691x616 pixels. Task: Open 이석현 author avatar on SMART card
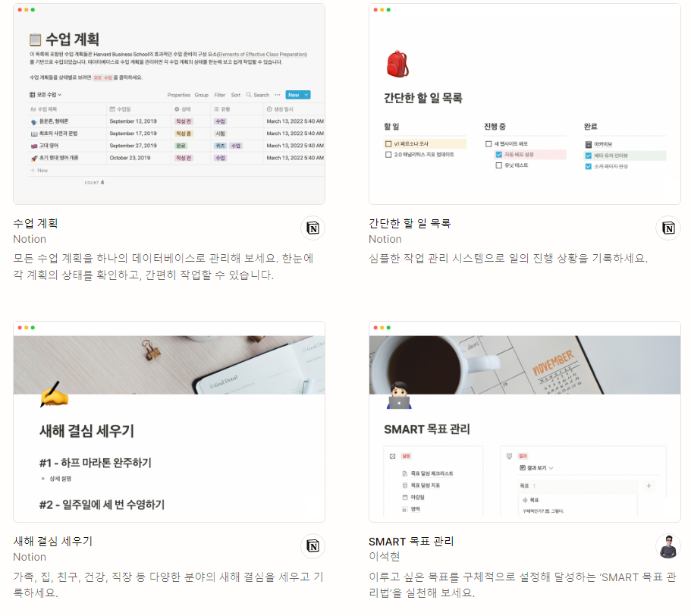668,546
